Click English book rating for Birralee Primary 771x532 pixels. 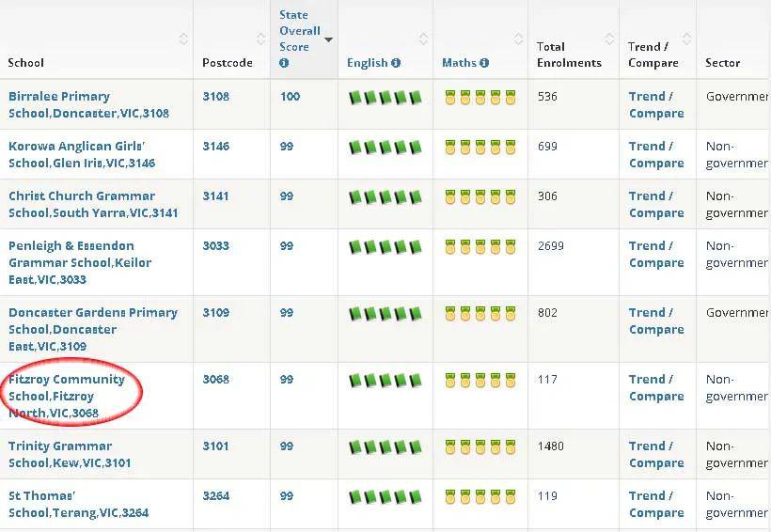385,98
